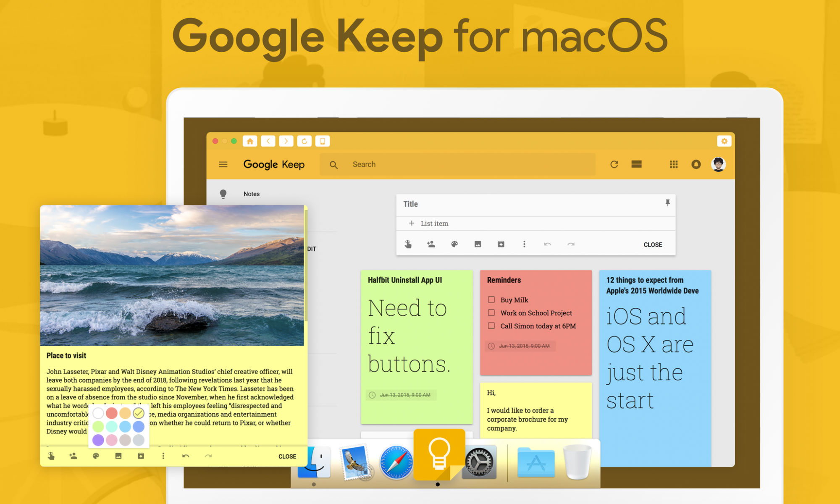
Task: Archive the new note
Action: (501, 244)
